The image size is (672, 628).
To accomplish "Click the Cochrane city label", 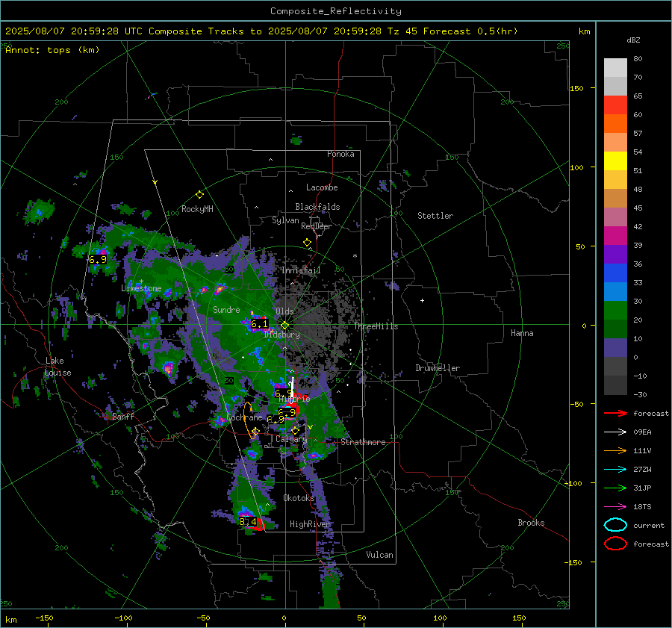I will [244, 417].
